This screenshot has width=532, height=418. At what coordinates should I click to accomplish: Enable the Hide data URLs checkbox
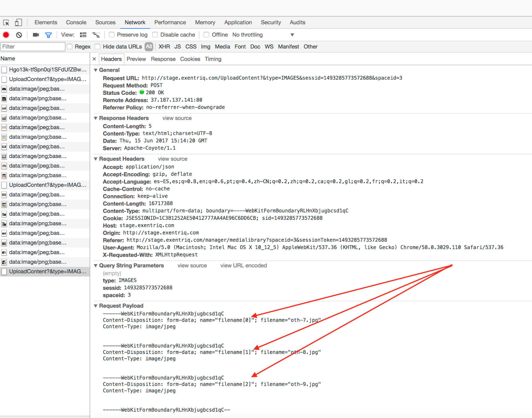97,47
